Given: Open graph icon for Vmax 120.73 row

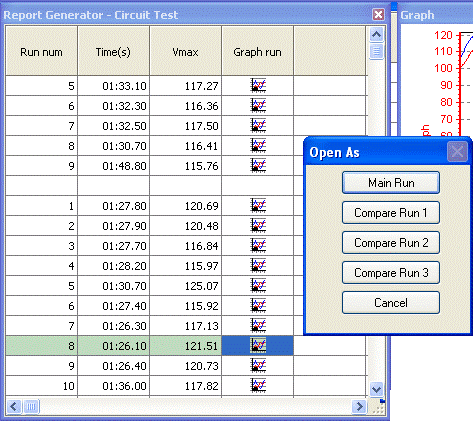Looking at the screenshot, I should pyautogui.click(x=258, y=365).
